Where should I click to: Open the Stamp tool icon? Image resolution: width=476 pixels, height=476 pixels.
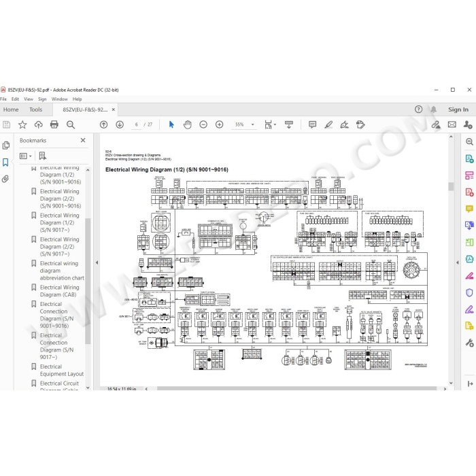click(x=360, y=124)
